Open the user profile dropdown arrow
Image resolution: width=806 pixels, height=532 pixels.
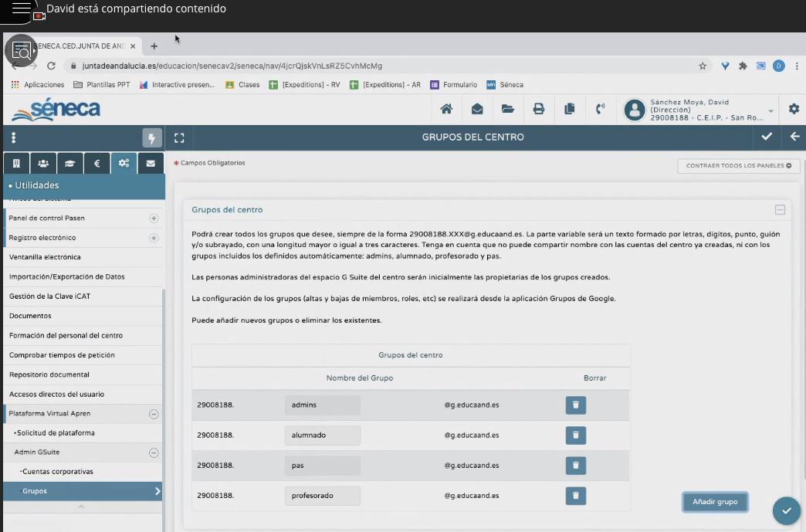(x=771, y=111)
